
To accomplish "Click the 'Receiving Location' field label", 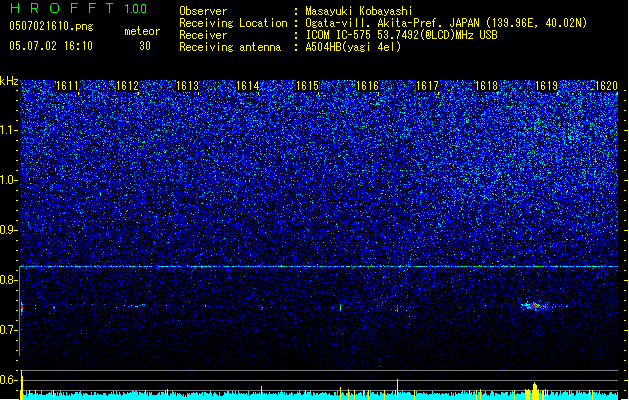I will coord(233,23).
